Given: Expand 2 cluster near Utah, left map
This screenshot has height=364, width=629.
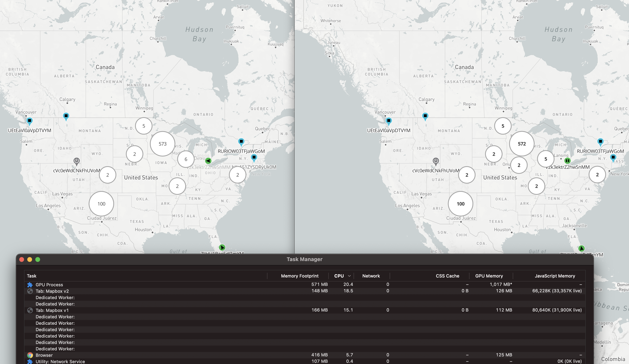Looking at the screenshot, I should (x=108, y=175).
